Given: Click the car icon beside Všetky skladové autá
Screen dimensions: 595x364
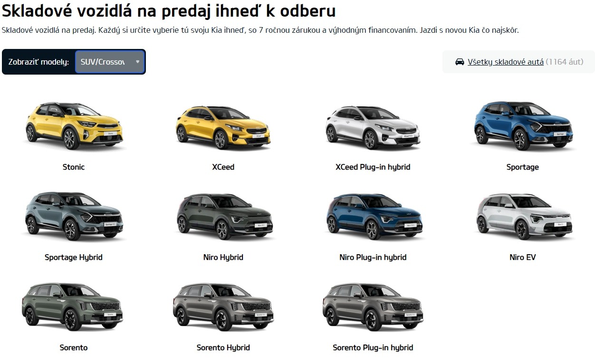Looking at the screenshot, I should tap(460, 62).
